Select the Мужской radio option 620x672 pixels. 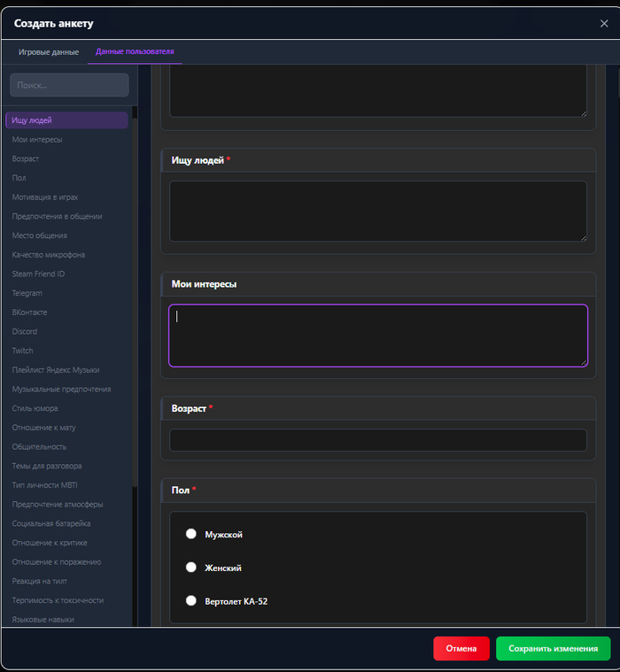pos(190,535)
